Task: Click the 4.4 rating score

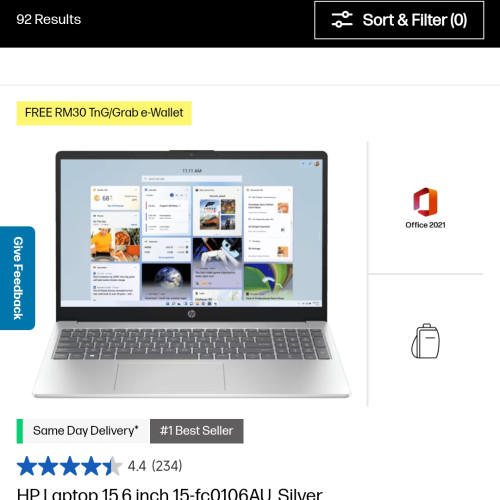Action: [137, 466]
